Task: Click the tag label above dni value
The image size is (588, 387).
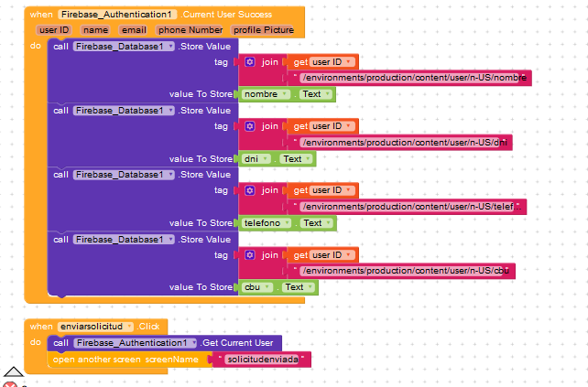Action: 221,126
